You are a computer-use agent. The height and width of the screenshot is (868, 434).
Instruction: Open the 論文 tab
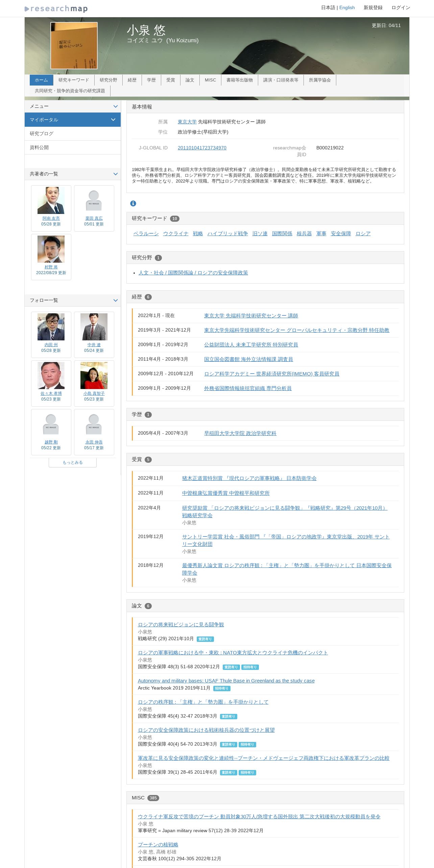190,80
